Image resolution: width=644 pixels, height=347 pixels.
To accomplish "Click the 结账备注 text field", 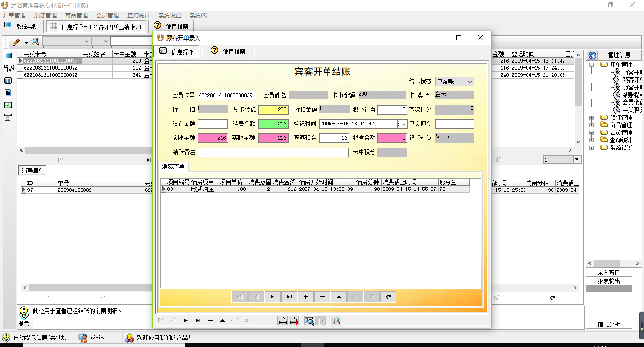I will click(x=273, y=152).
